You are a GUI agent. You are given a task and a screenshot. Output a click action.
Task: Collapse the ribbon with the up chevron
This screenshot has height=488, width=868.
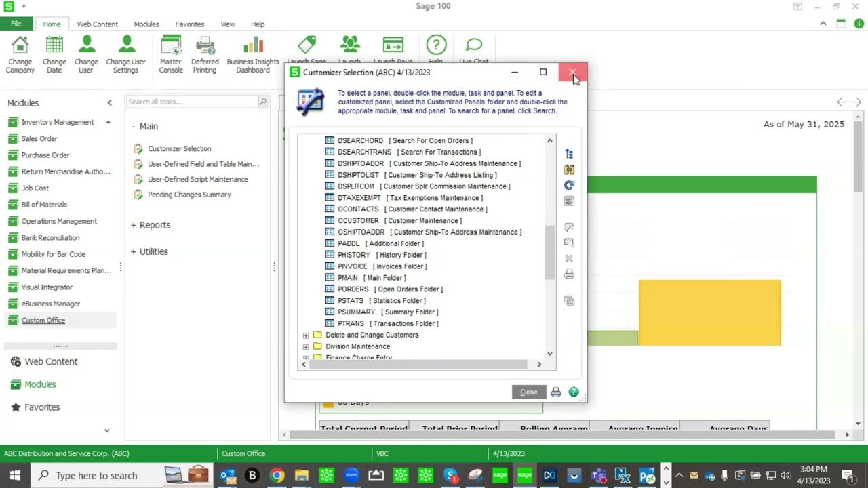823,24
